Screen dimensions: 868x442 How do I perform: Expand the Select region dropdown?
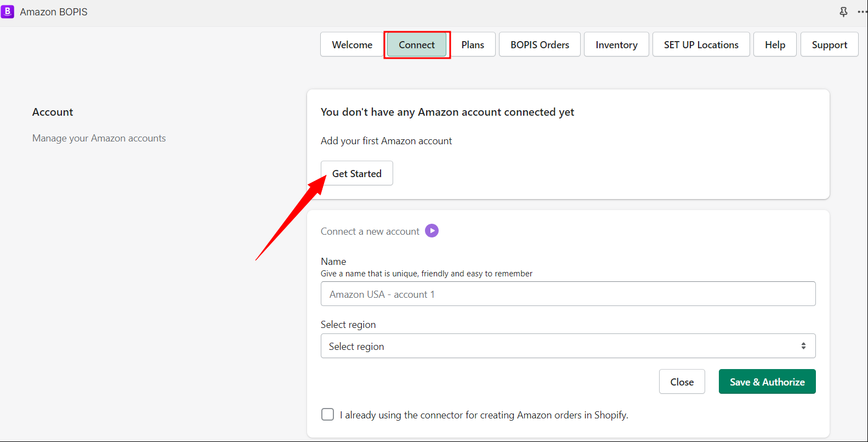coord(568,346)
